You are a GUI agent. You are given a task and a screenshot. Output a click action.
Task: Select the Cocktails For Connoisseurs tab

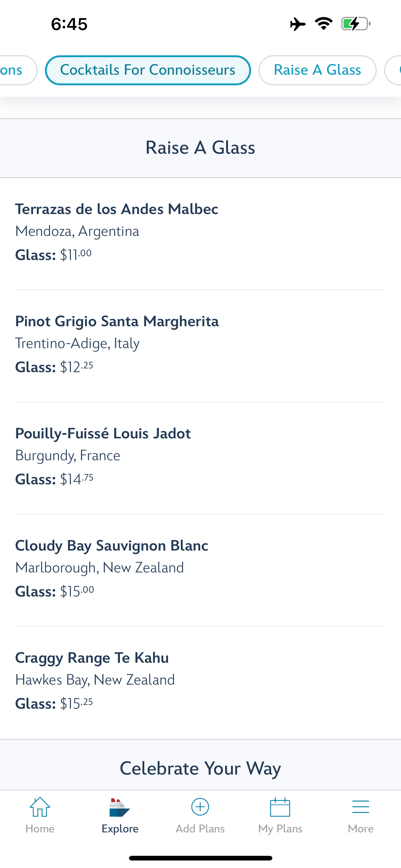tap(148, 70)
